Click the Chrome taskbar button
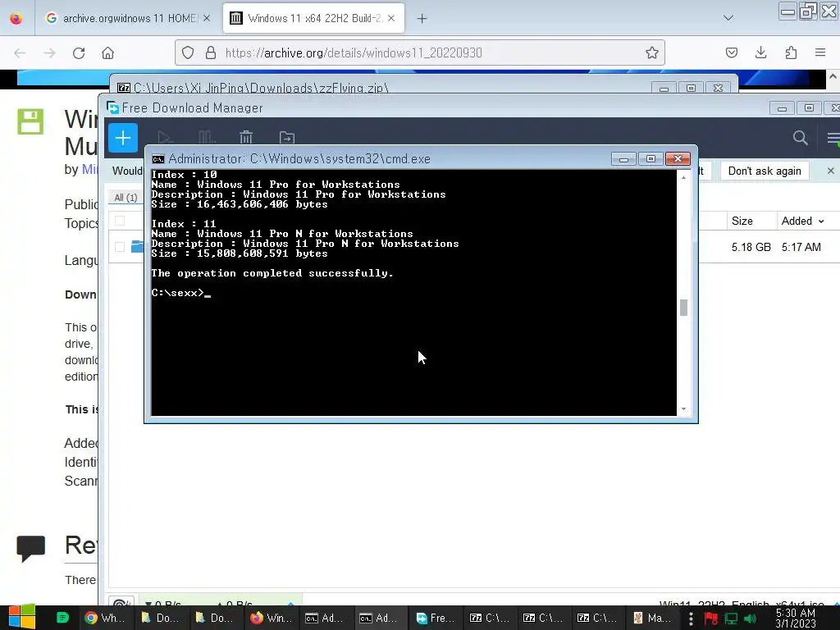 tap(105, 618)
